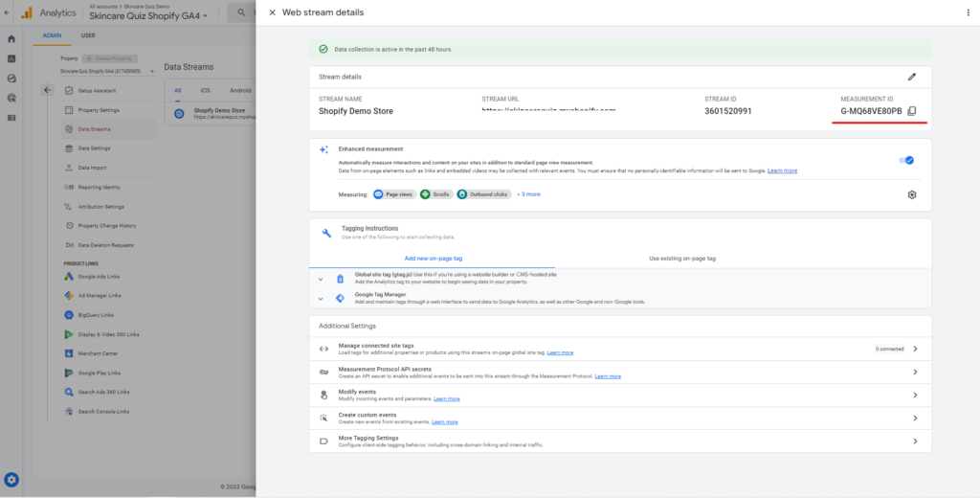Click the Tagging Instructions wrench icon
This screenshot has width=980, height=498.
coord(326,233)
